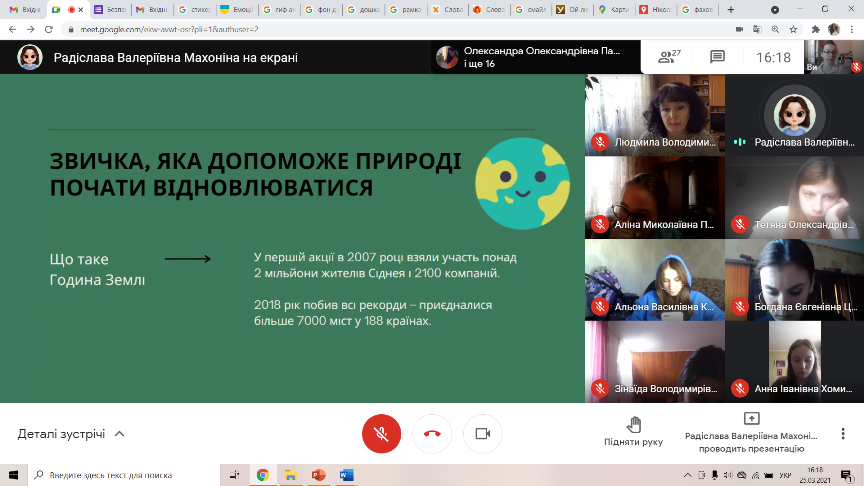Select the Богдана Євгенівна video tile
This screenshot has width=864, height=486.
point(793,279)
